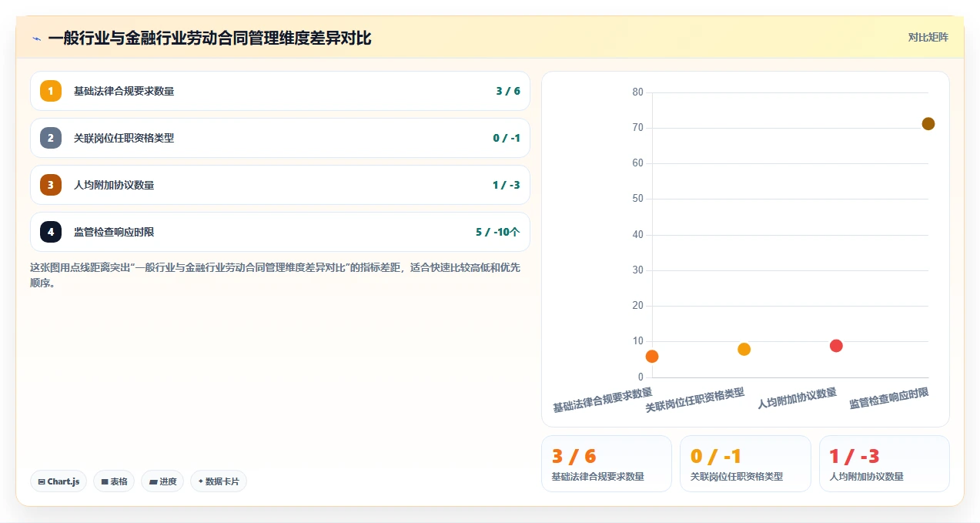Click the 70 y-axis tick label
This screenshot has height=523, width=980.
(637, 128)
